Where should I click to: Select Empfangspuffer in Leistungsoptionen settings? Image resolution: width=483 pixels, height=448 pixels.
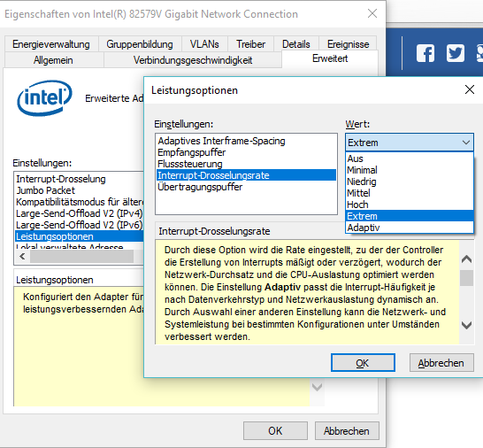[x=246, y=152]
